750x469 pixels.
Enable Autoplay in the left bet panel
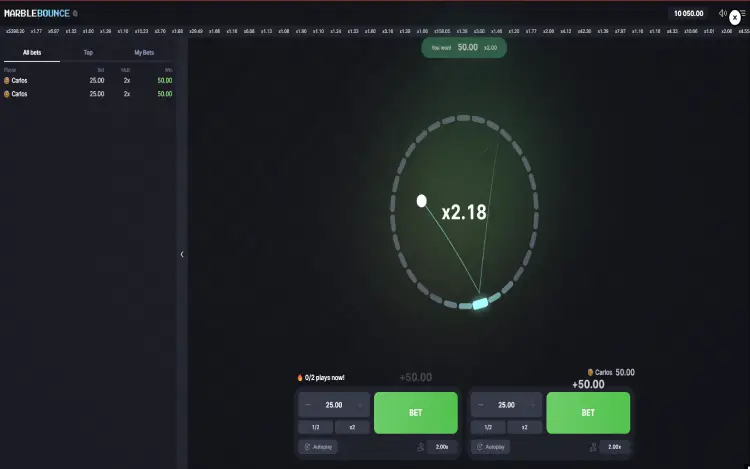(318, 447)
